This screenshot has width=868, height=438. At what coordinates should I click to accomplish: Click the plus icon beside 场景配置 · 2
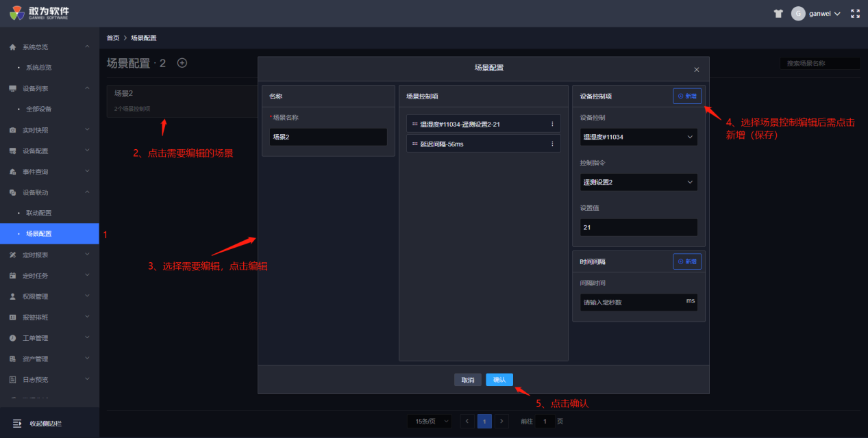coord(182,63)
